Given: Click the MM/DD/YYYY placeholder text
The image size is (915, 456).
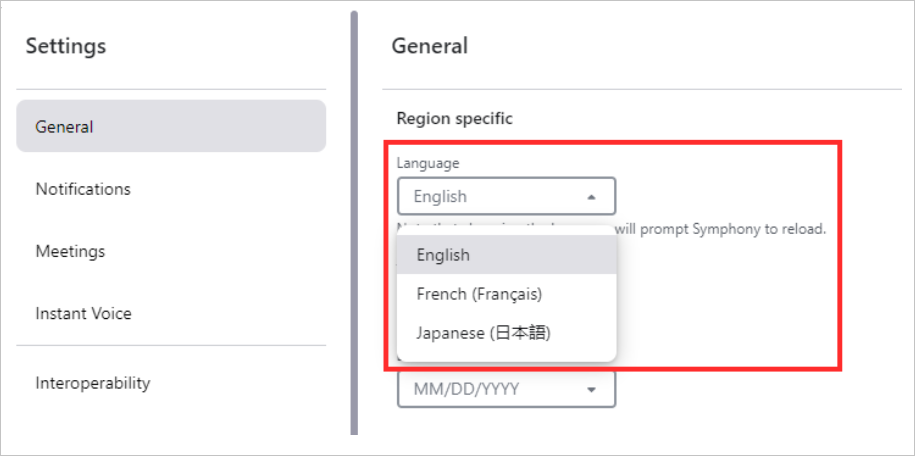Looking at the screenshot, I should 466,389.
